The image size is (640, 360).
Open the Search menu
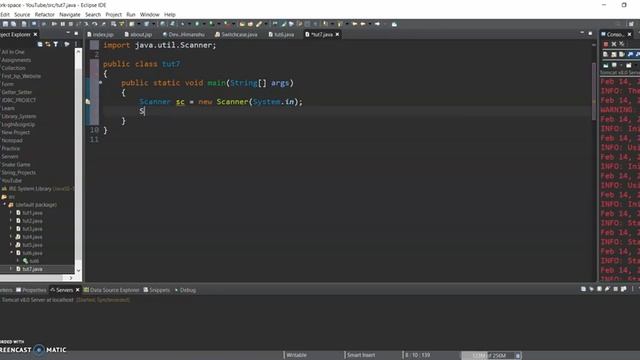[93, 14]
